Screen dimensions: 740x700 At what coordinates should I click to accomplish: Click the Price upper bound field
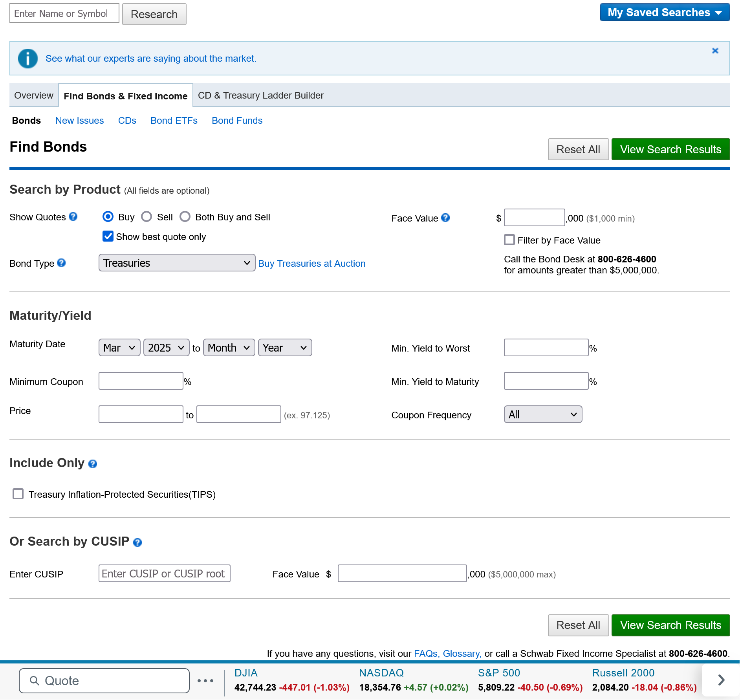[x=239, y=414]
